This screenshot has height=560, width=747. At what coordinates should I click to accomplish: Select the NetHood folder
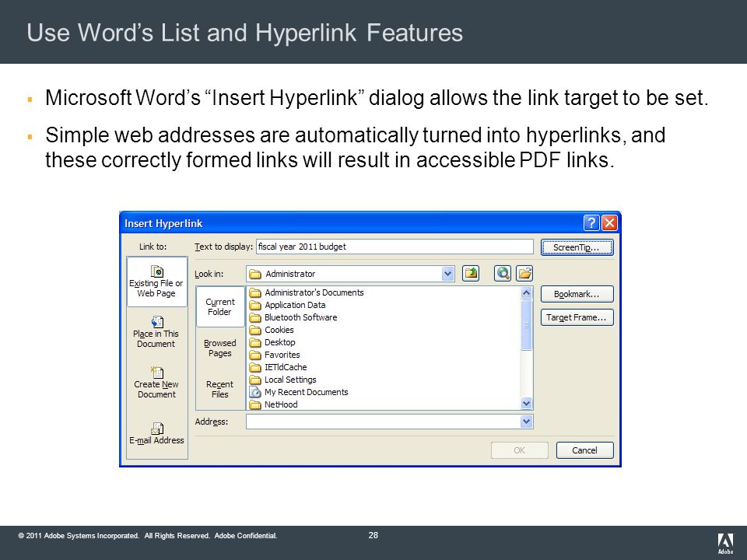coord(273,404)
